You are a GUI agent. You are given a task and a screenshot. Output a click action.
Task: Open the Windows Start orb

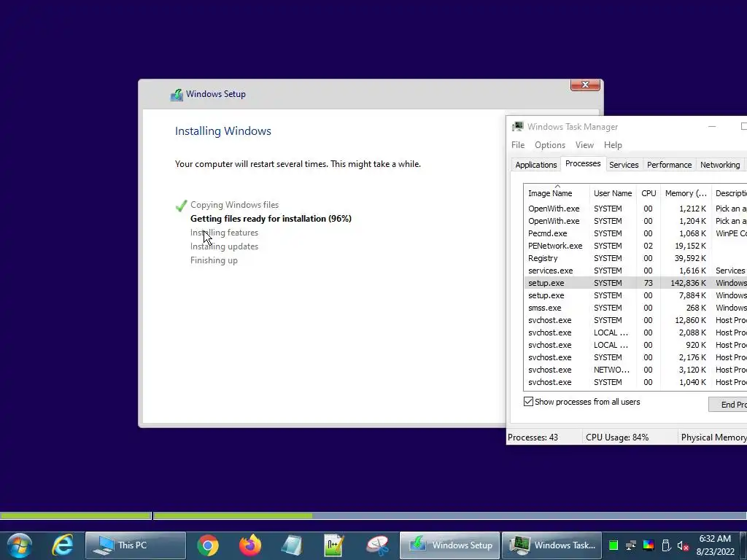(x=20, y=545)
